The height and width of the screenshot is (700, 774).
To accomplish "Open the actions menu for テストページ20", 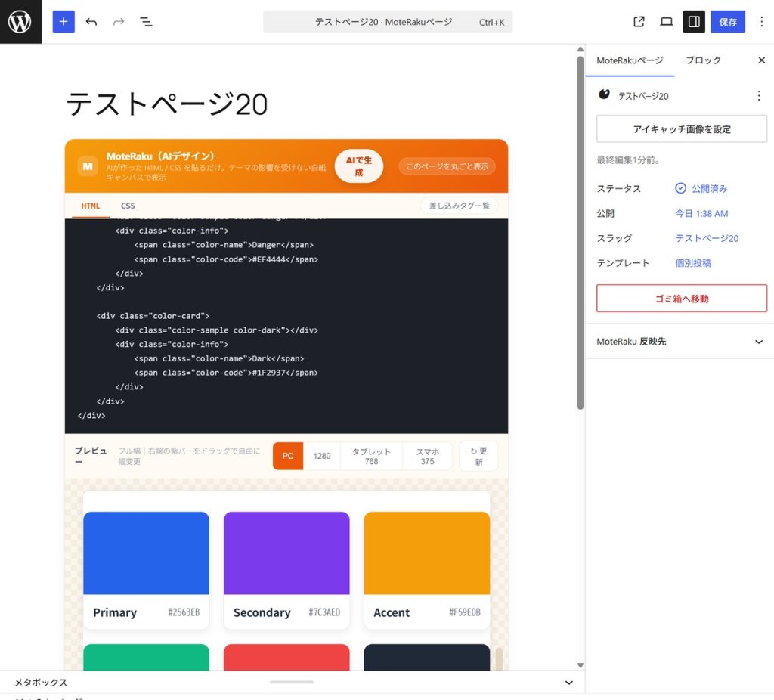I will 759,96.
